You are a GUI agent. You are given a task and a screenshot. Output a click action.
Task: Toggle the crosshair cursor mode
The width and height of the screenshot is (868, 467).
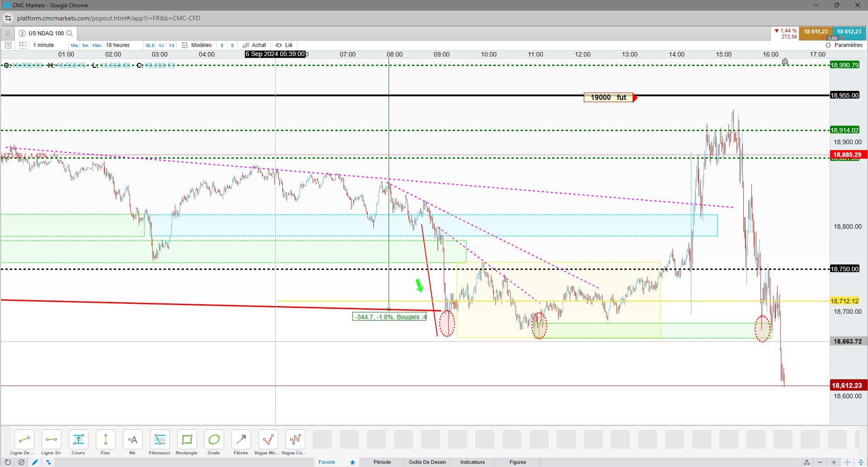point(847,462)
